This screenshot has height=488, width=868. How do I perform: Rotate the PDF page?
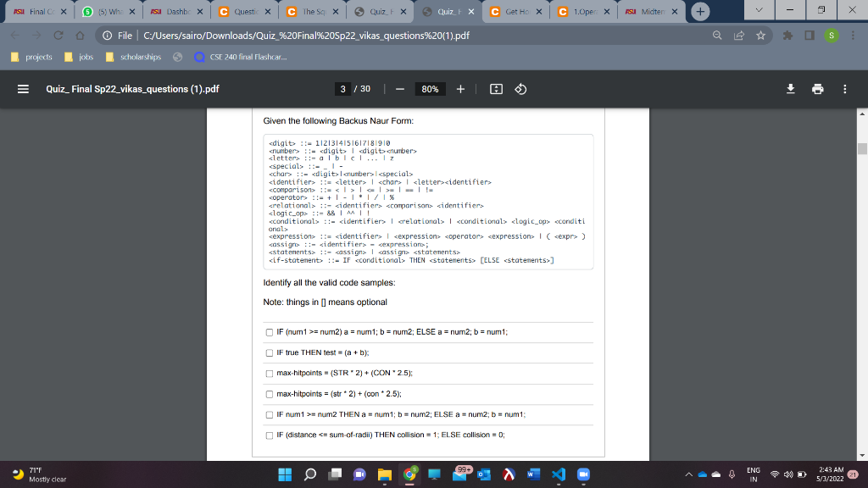(520, 88)
